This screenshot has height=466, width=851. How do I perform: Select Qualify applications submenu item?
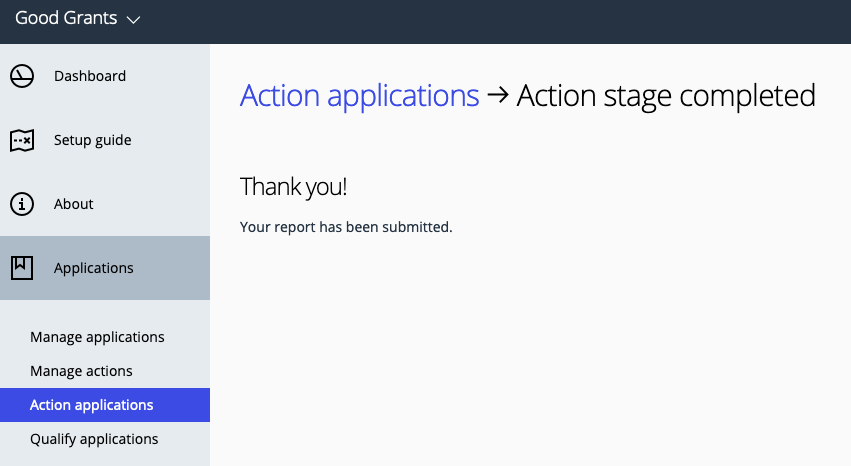tap(94, 439)
